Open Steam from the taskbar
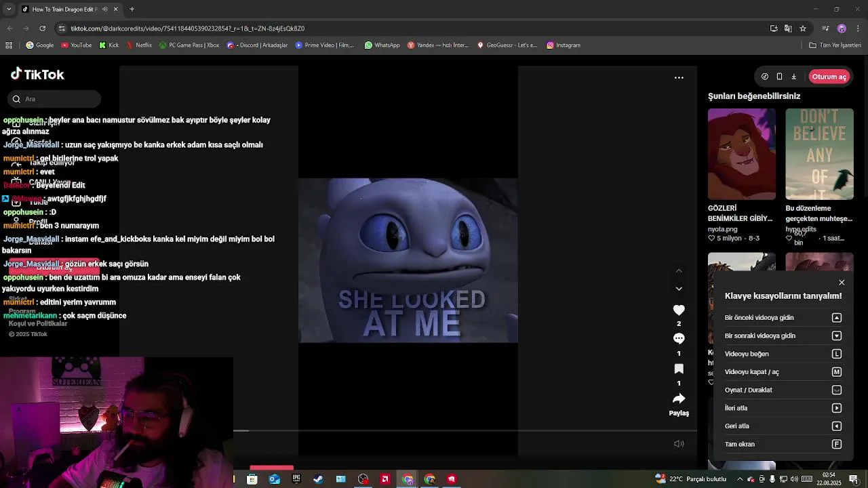 point(318,479)
